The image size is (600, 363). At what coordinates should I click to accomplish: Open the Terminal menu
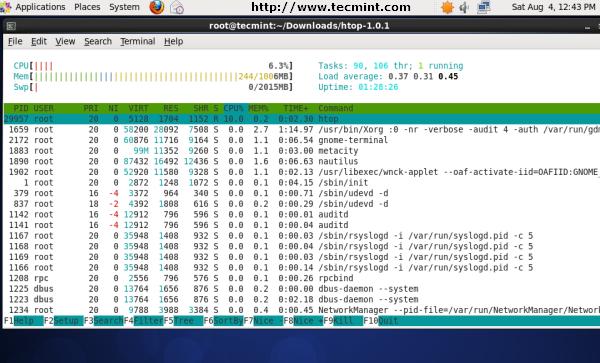(x=138, y=41)
